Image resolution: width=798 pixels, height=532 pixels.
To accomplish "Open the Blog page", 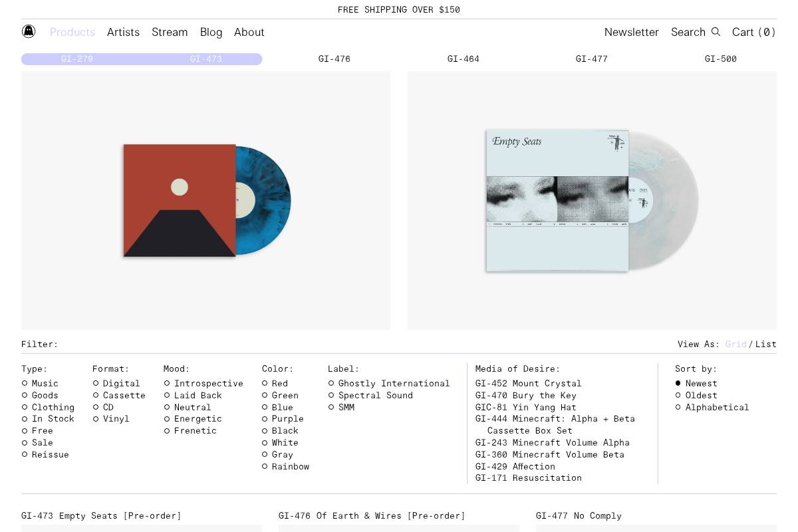I will 211,32.
